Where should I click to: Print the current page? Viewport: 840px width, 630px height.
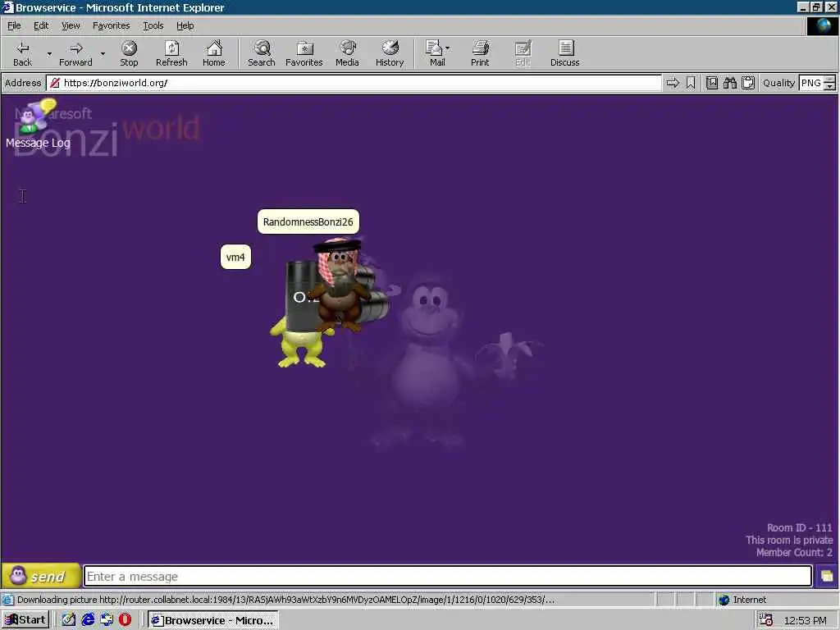pos(480,53)
